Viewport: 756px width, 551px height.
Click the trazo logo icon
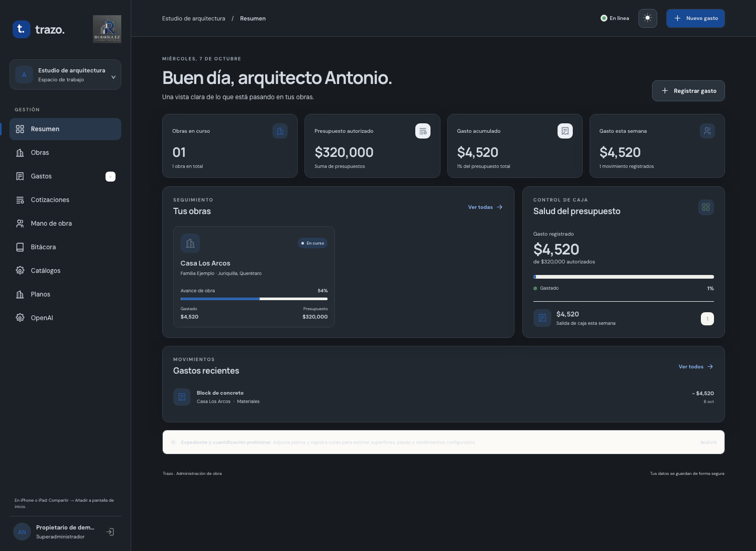click(21, 29)
